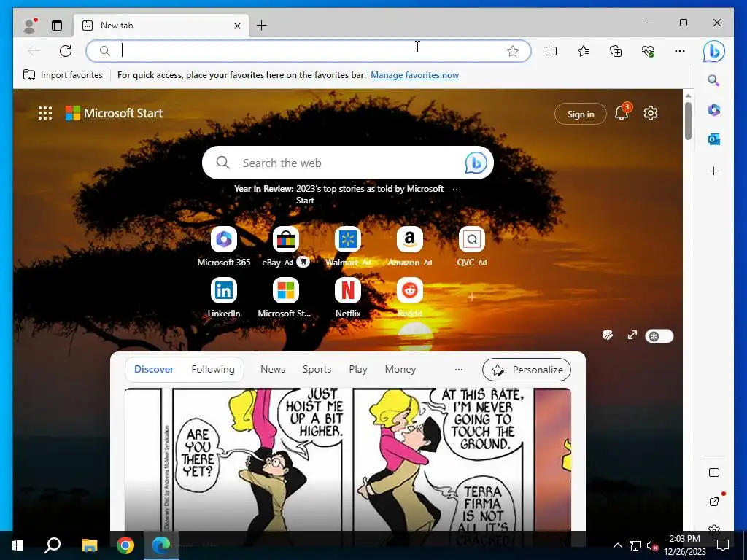This screenshot has height=560, width=747.
Task: Open Year in Review story link
Action: pos(338,194)
